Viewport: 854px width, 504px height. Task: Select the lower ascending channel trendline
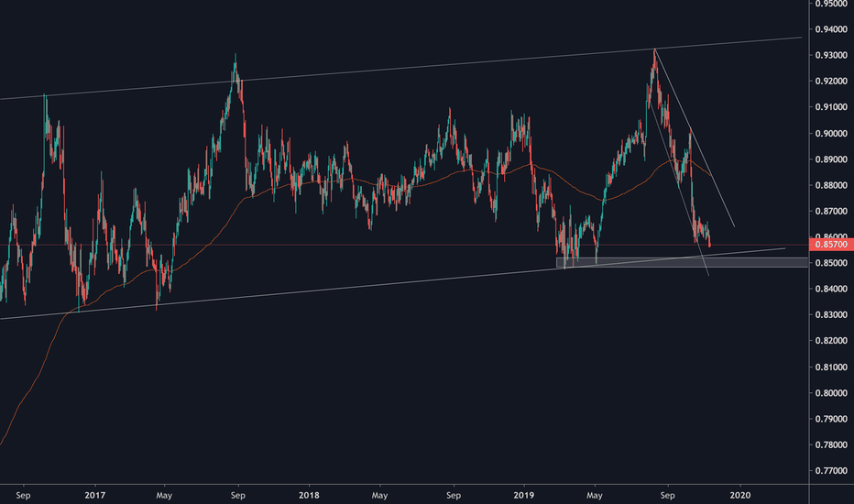(x=392, y=284)
